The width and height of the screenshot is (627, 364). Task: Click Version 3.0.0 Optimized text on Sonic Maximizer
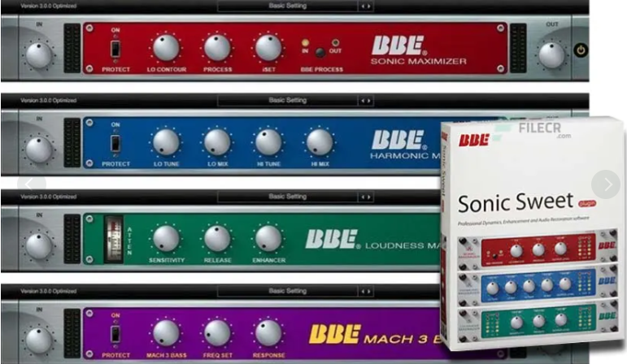pyautogui.click(x=48, y=6)
